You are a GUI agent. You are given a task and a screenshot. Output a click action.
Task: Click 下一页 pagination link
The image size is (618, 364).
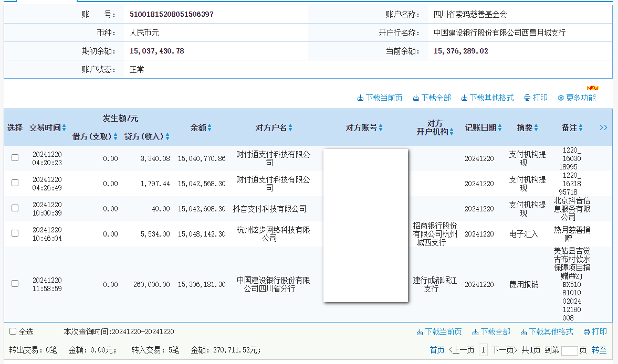[x=504, y=350]
